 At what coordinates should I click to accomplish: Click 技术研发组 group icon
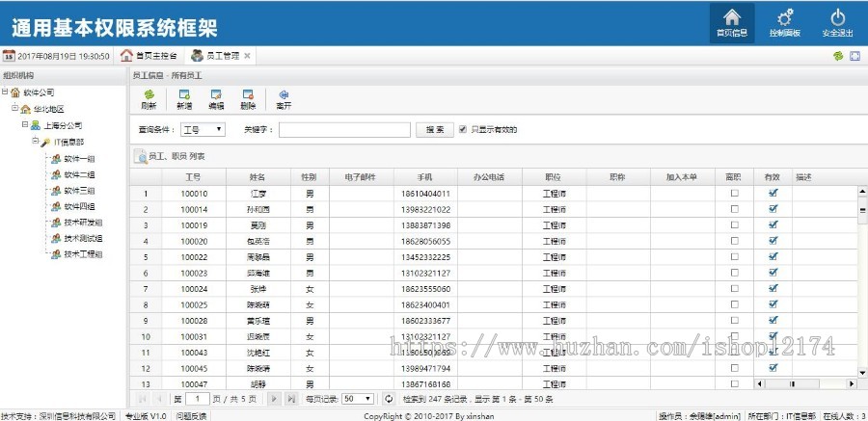56,223
